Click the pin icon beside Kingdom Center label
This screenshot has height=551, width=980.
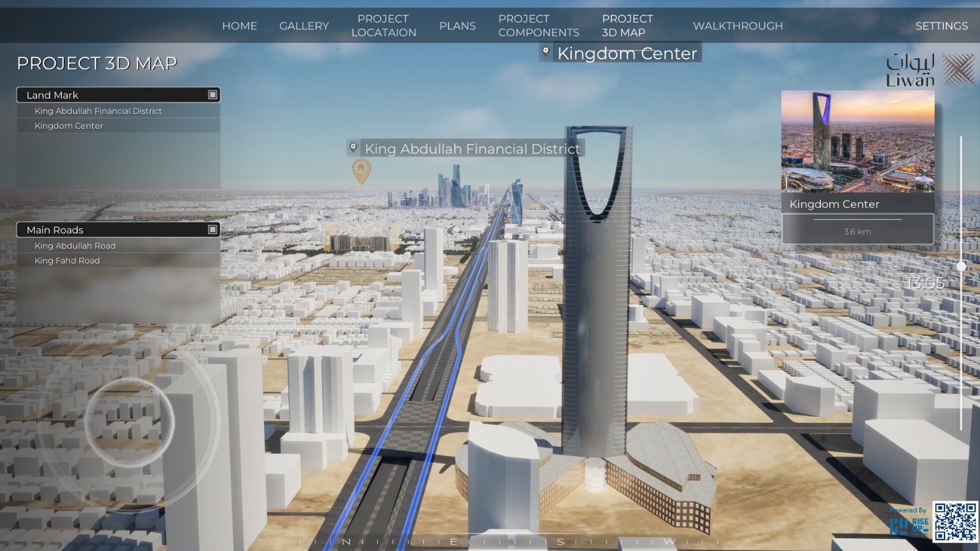(x=546, y=53)
